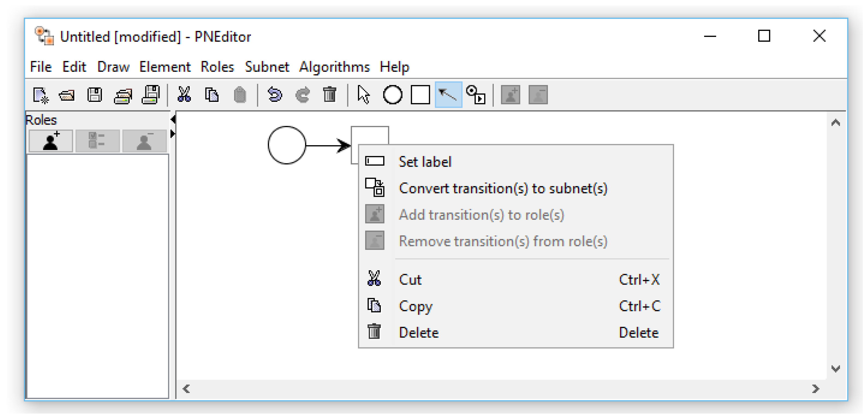Select the Place (circle) drawing tool

(392, 95)
